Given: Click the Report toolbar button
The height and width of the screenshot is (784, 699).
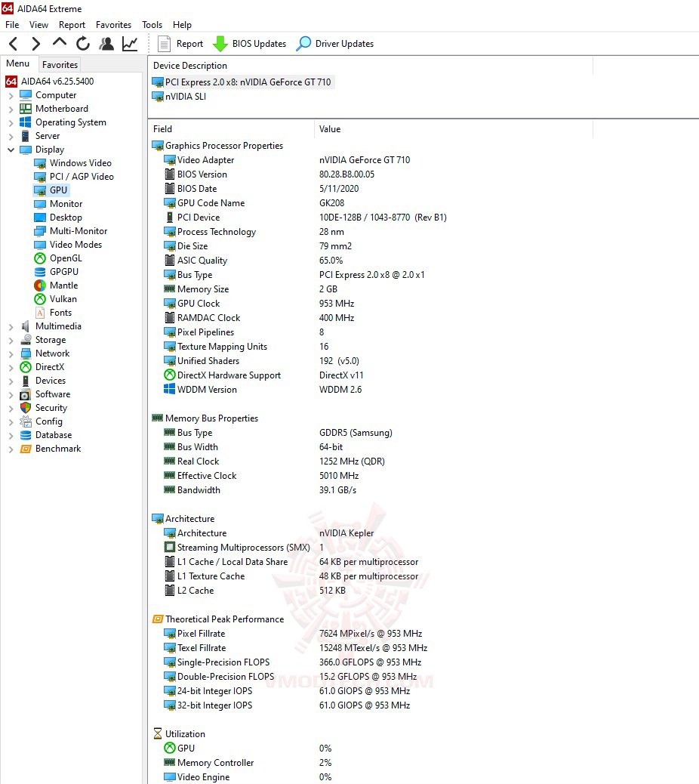Looking at the screenshot, I should point(180,43).
